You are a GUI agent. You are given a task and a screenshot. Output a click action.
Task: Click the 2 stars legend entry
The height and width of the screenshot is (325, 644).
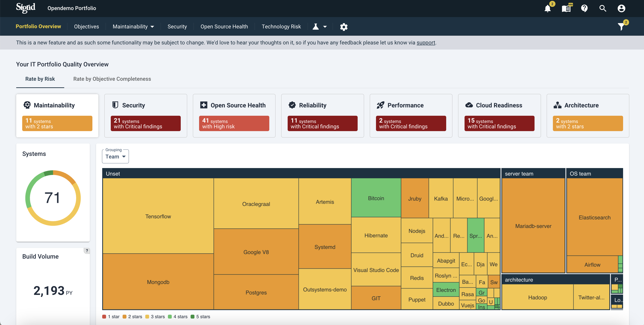click(x=132, y=316)
